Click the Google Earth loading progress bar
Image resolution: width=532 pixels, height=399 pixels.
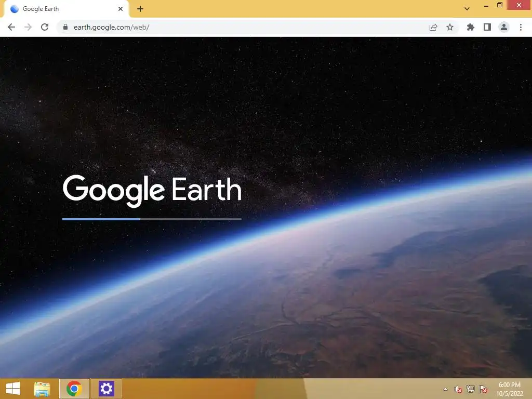[152, 219]
